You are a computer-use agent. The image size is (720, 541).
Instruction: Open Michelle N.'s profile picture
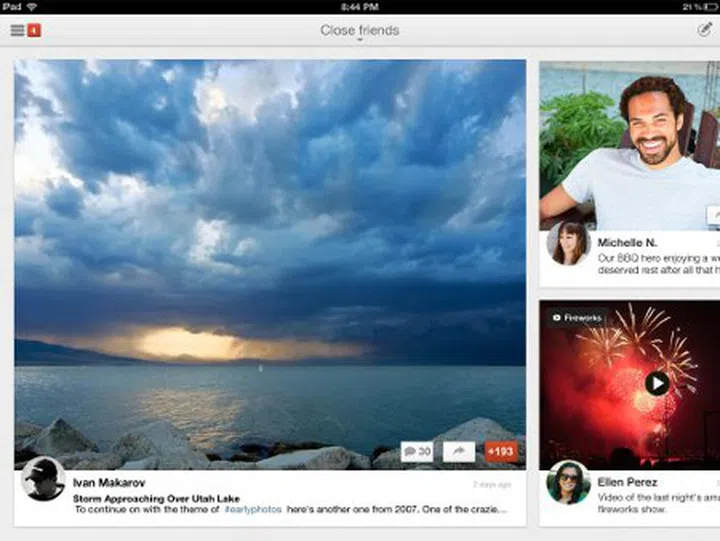(568, 243)
